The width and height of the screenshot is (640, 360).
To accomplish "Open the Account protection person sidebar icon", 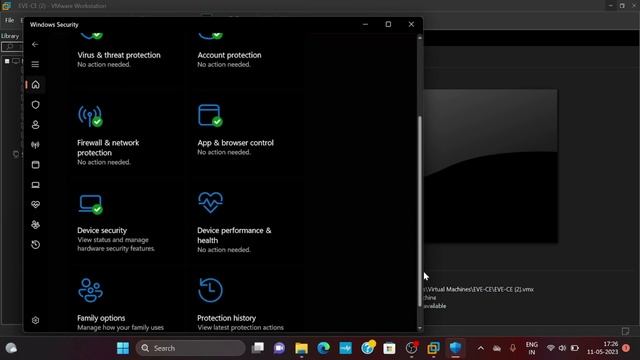I will [x=36, y=124].
